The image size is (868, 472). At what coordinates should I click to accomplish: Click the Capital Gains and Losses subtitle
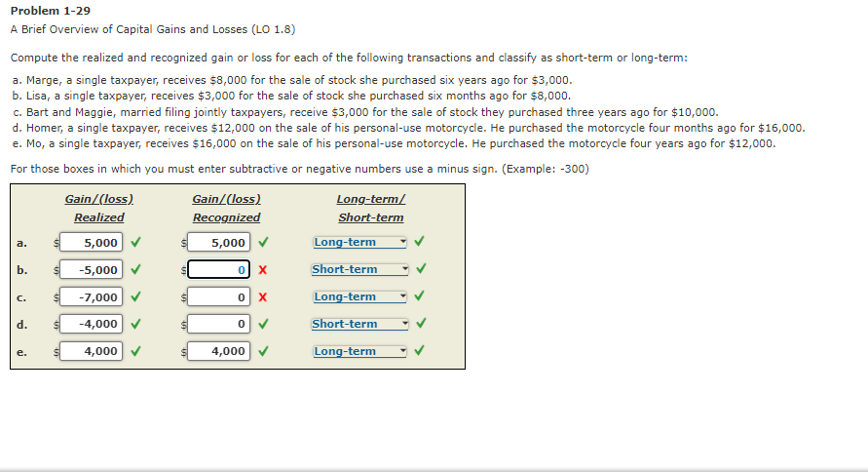tap(153, 29)
